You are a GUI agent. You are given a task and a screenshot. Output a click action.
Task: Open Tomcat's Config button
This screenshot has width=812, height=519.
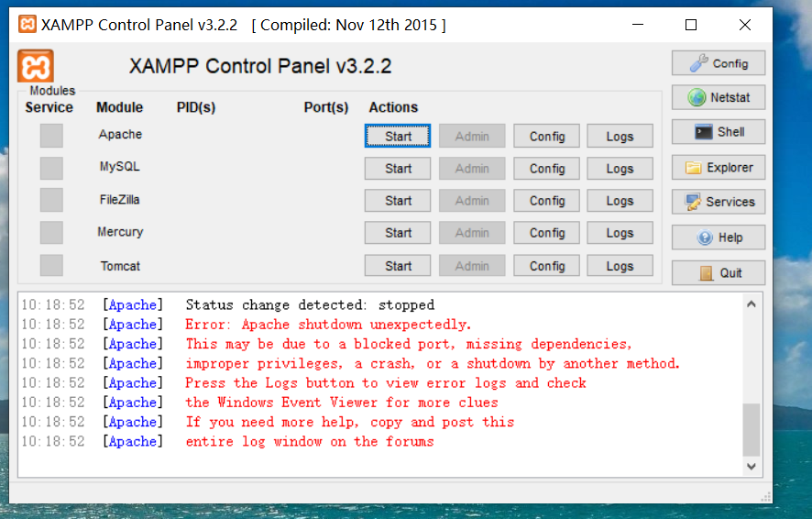click(x=546, y=265)
